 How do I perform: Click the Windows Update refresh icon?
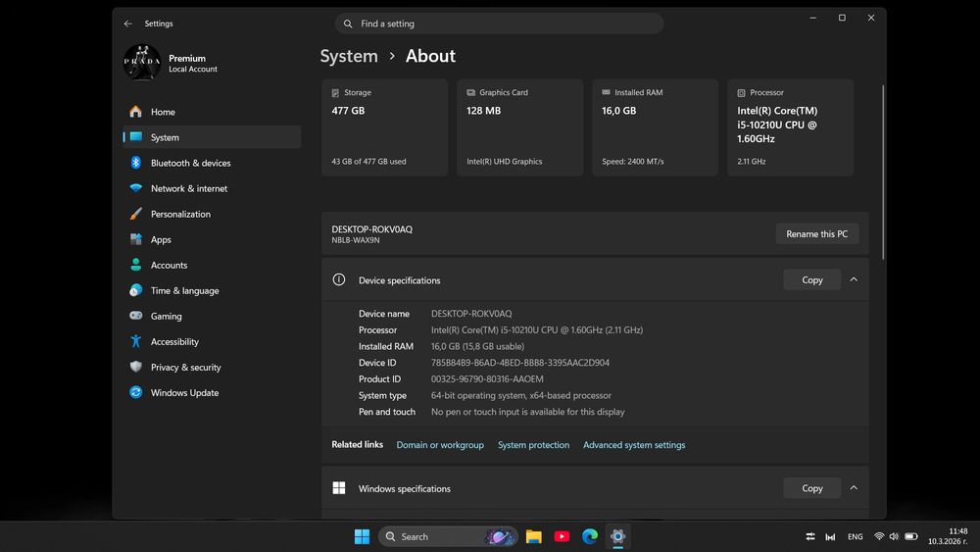pos(135,392)
